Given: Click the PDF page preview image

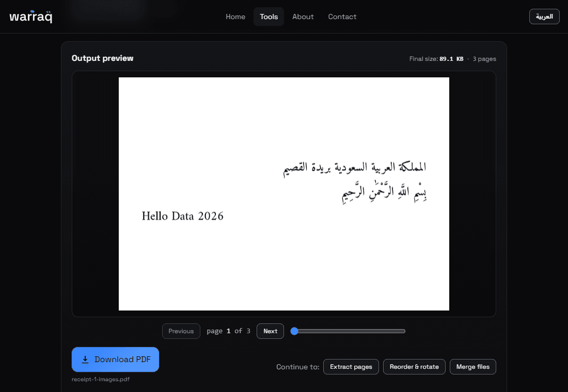Looking at the screenshot, I should 284,194.
